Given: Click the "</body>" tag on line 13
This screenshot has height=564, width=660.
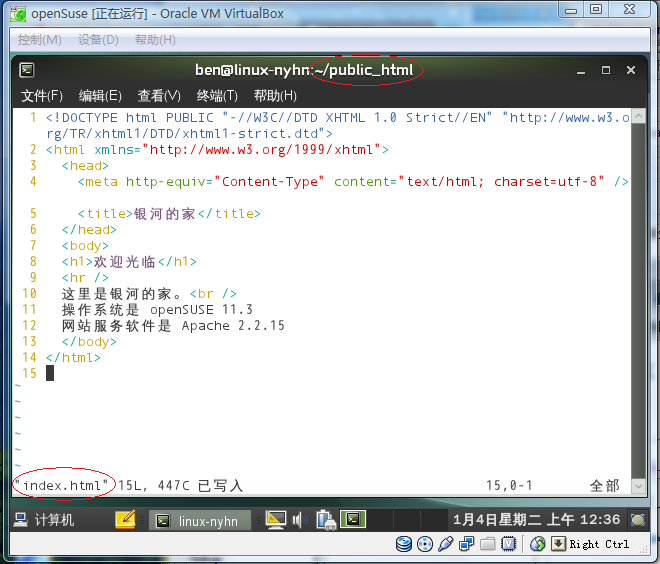Looking at the screenshot, I should [89, 342].
